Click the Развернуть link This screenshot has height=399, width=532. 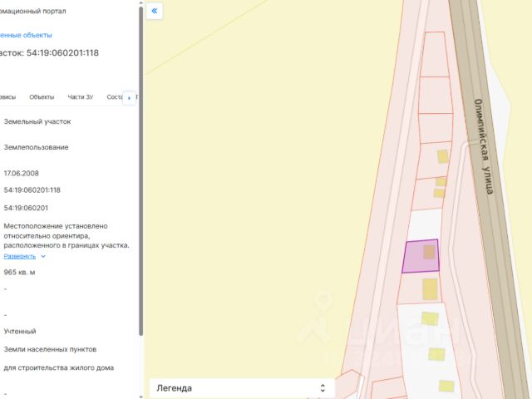(19, 256)
